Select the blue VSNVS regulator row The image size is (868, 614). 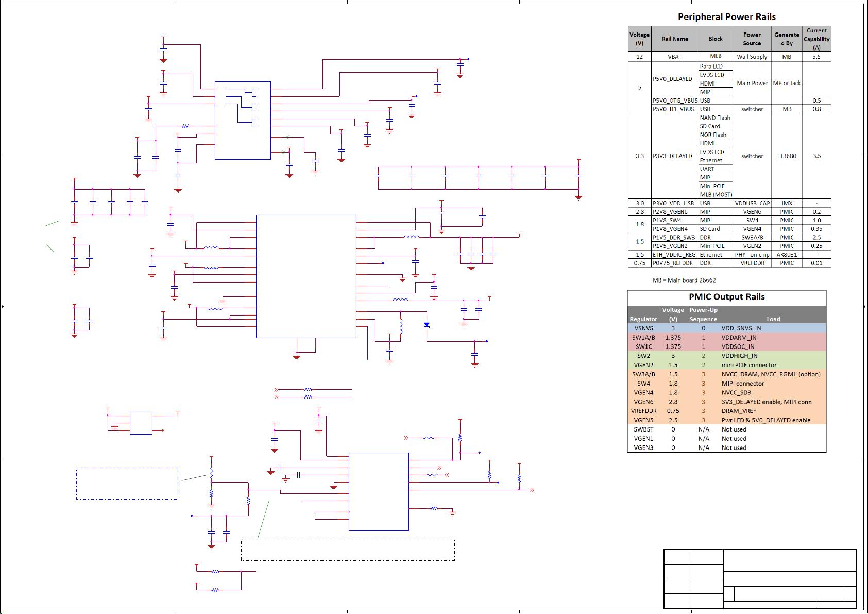point(726,328)
